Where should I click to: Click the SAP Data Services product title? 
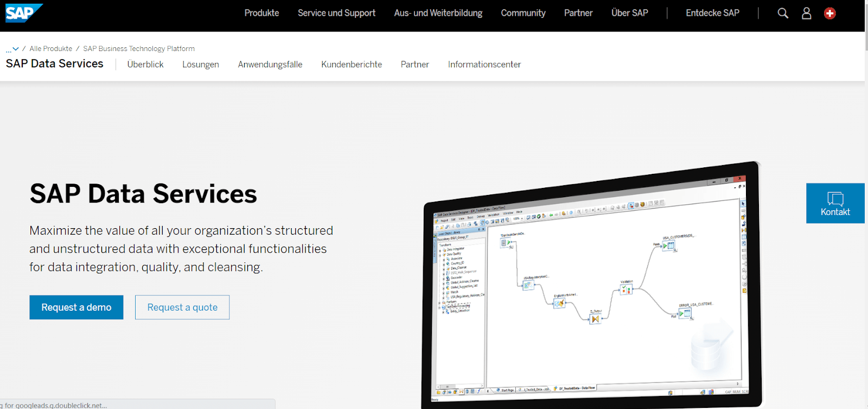click(x=55, y=64)
